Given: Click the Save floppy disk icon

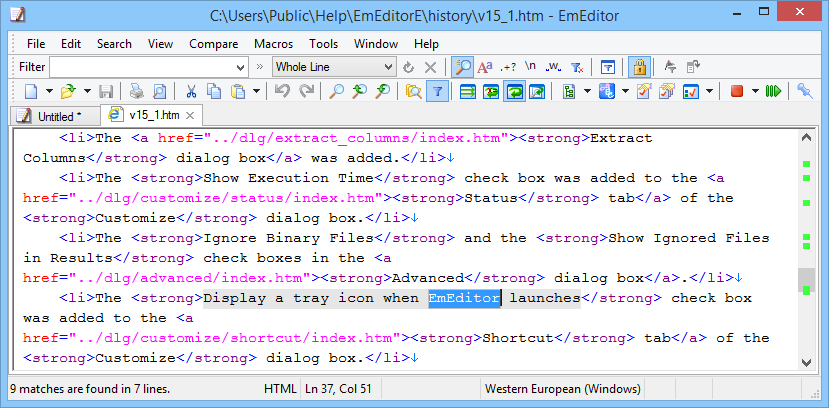Looking at the screenshot, I should coord(106,91).
